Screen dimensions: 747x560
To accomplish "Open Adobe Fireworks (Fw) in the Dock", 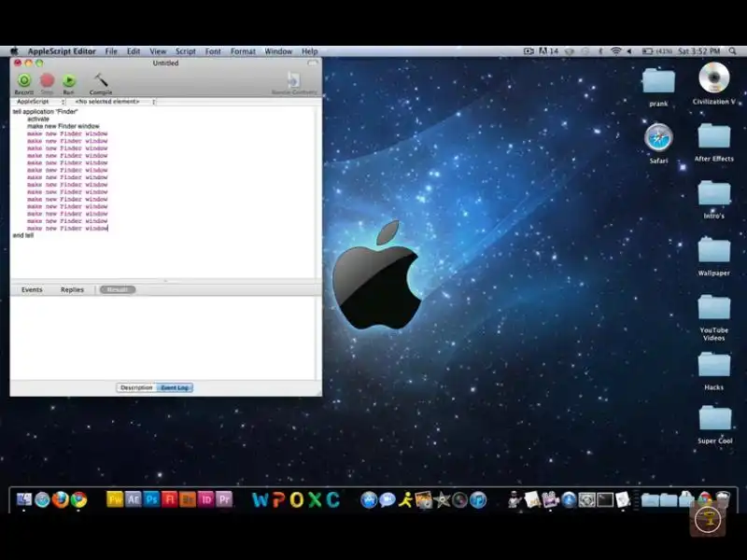I will pyautogui.click(x=115, y=499).
